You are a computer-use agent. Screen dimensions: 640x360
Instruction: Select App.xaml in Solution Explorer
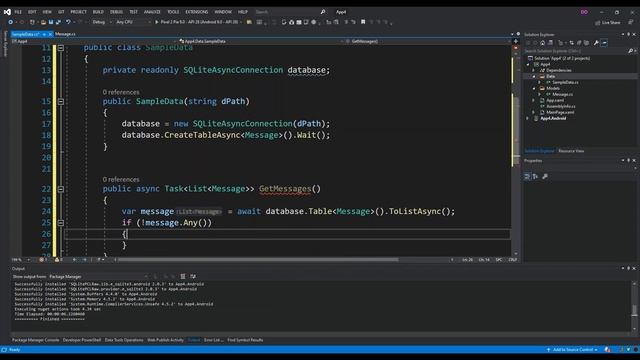coord(555,100)
